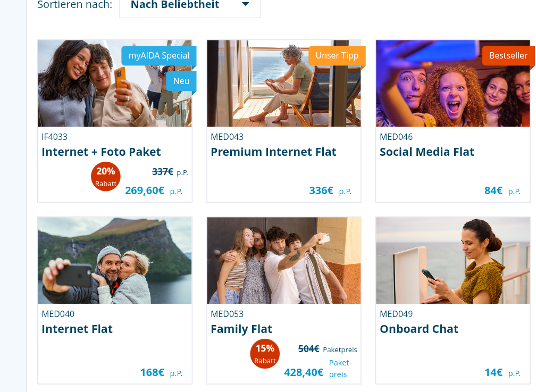Click the sort dropdown arrow
This screenshot has width=536, height=392.
(245, 5)
